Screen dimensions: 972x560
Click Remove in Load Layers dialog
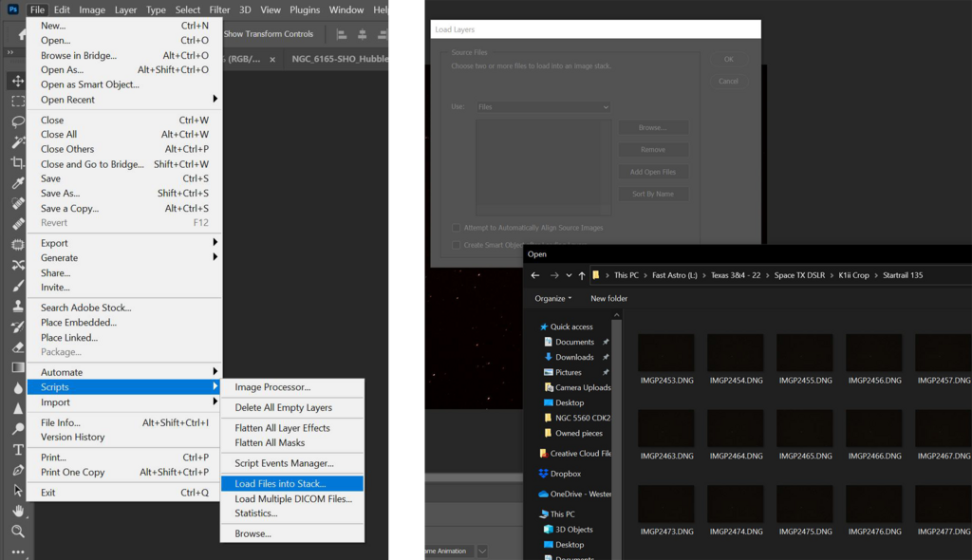(653, 149)
